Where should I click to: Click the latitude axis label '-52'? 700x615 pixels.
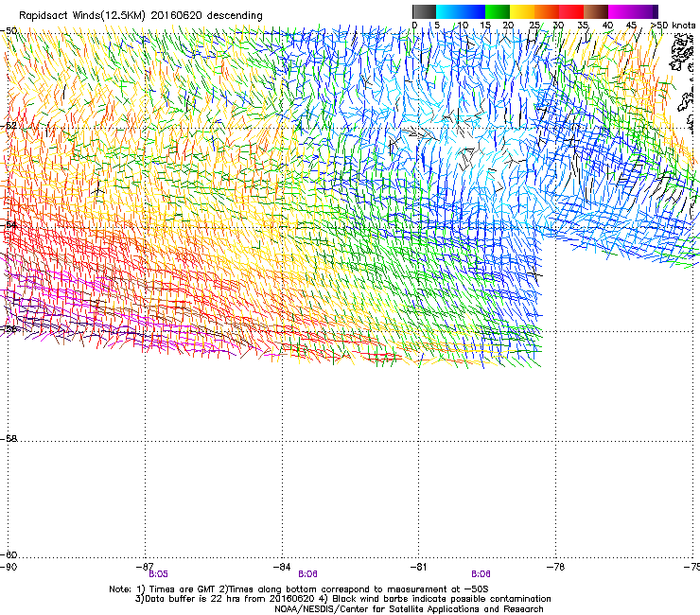click(x=9, y=126)
